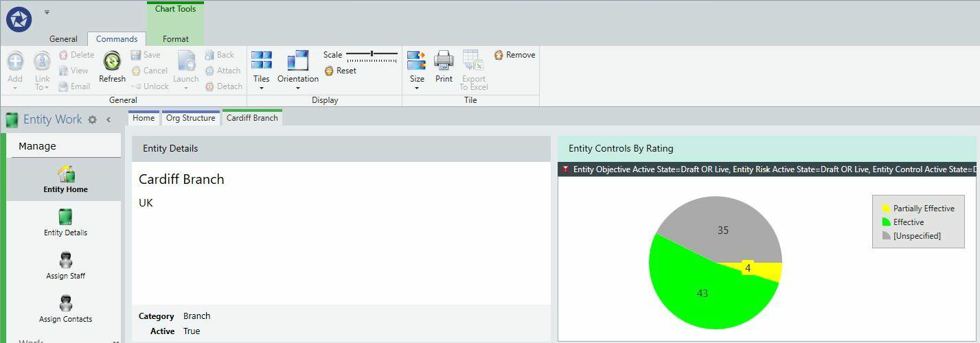Click the Entity Work settings gear
Image resolution: width=980 pixels, height=343 pixels.
point(93,119)
